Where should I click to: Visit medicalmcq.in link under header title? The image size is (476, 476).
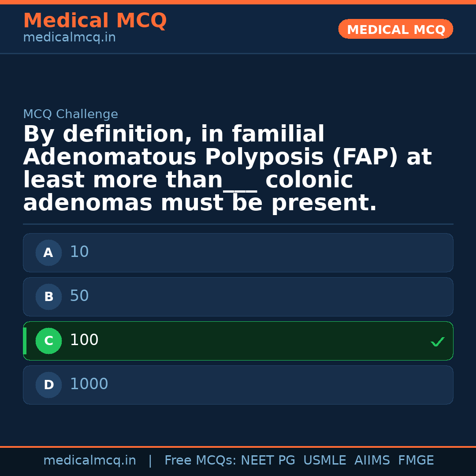point(69,38)
